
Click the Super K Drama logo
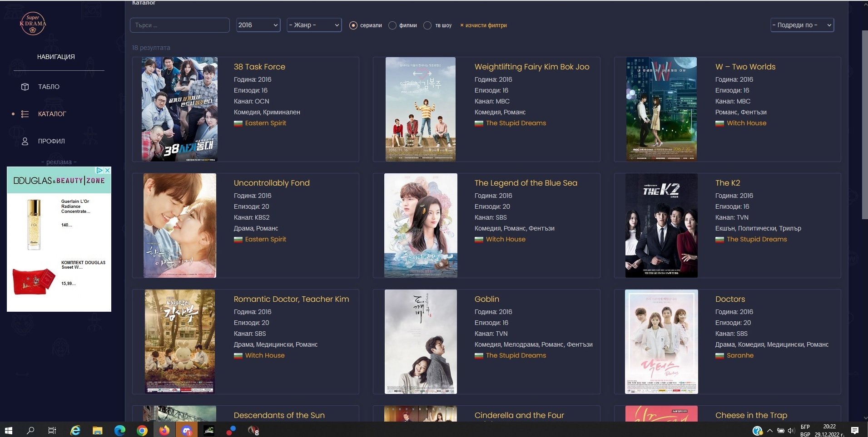click(x=33, y=24)
